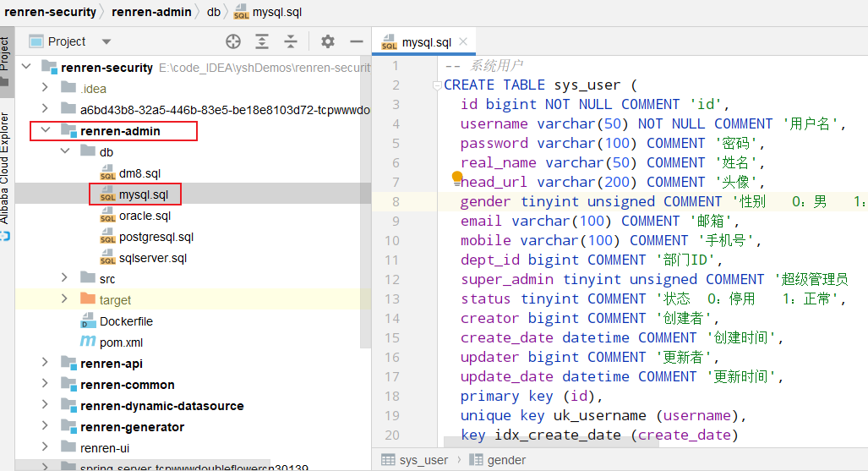
Task: Click gender in bottom editor breadcrumb
Action: coord(506,460)
